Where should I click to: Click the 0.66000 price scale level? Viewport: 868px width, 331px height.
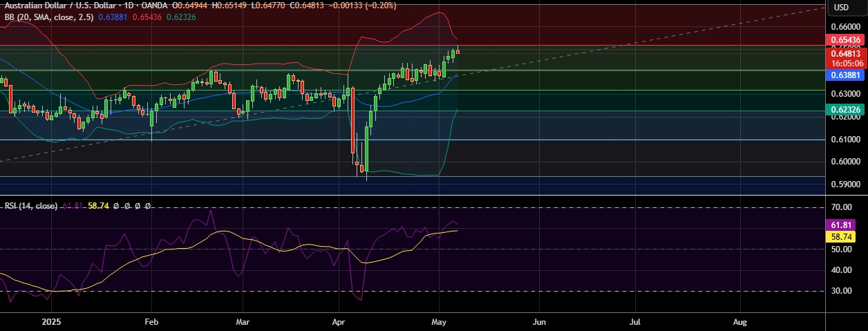coord(846,26)
